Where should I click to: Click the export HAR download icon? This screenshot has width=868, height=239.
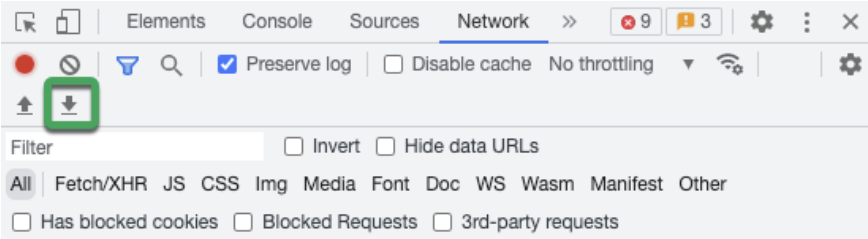click(x=69, y=105)
